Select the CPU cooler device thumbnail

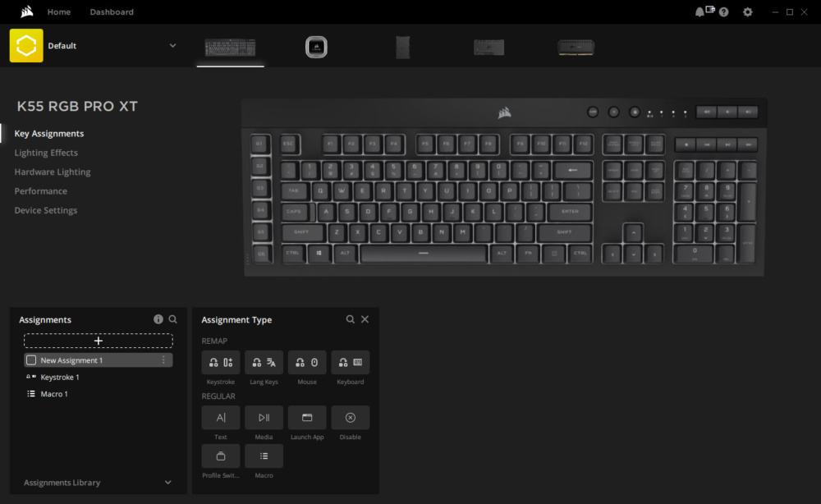click(316, 47)
